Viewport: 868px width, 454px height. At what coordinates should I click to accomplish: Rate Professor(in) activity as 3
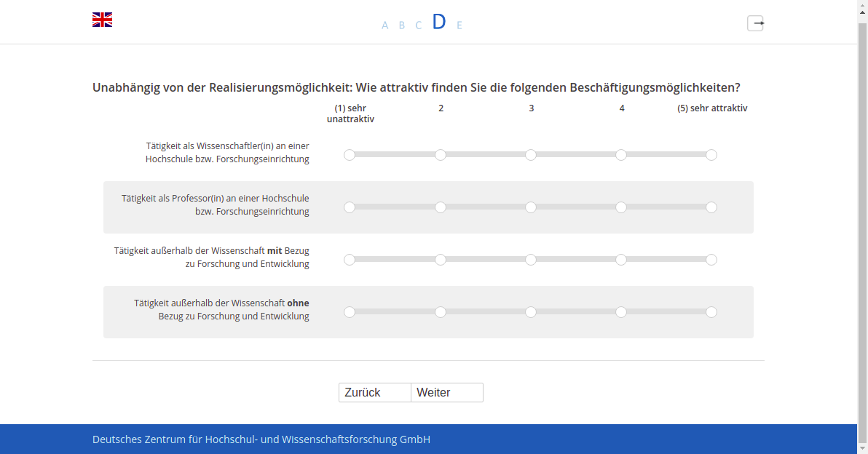[530, 207]
